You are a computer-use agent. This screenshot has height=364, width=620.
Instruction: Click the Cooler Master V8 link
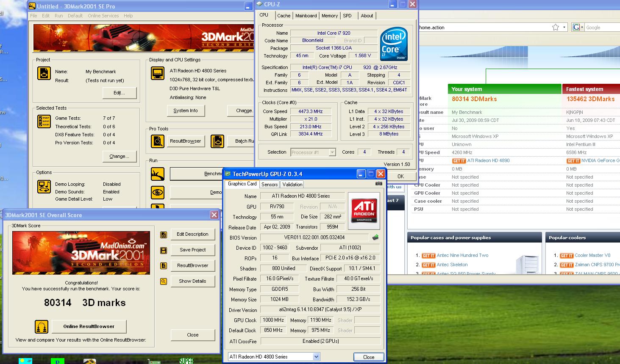tap(592, 256)
